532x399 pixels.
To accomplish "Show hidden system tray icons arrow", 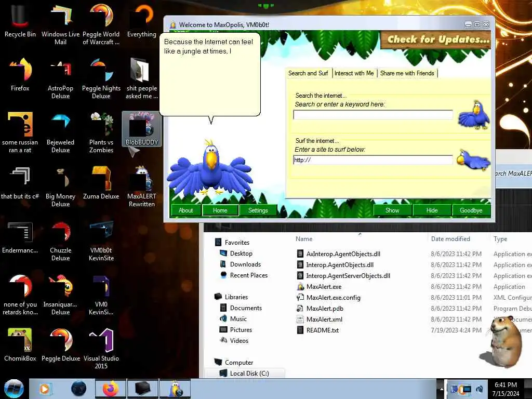I will [x=442, y=389].
